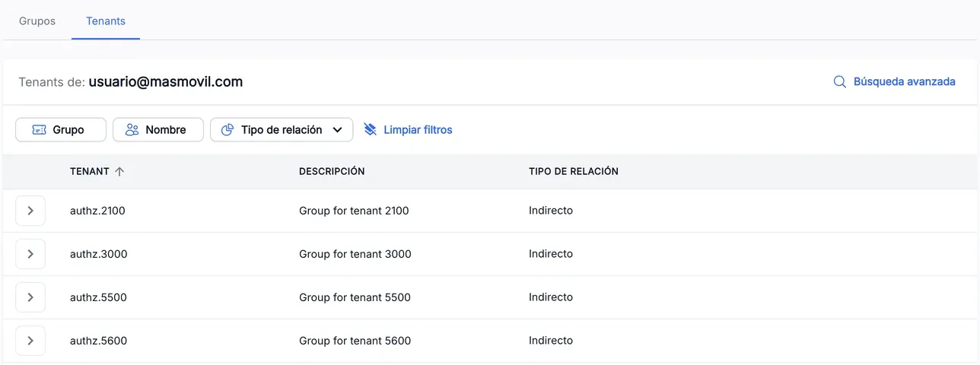Open the Nombre filter button
This screenshot has width=980, height=365.
[x=157, y=129]
